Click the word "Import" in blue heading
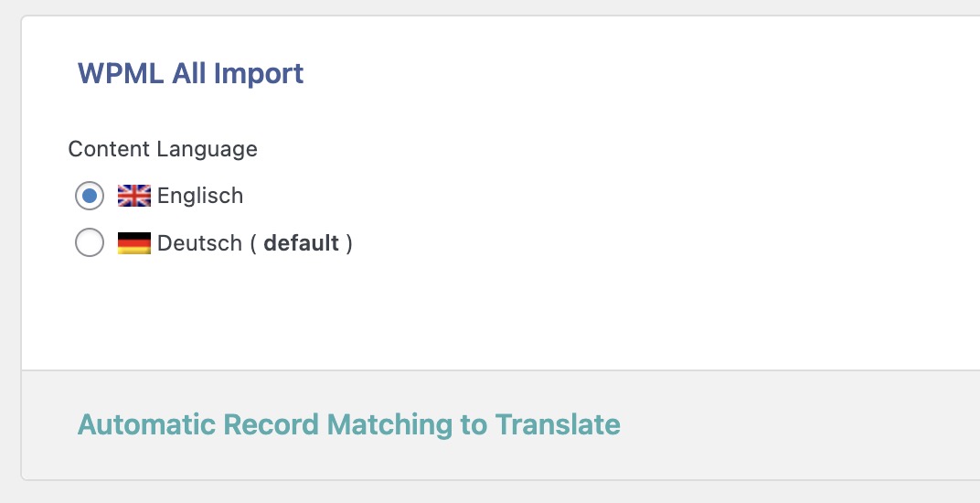 point(259,74)
